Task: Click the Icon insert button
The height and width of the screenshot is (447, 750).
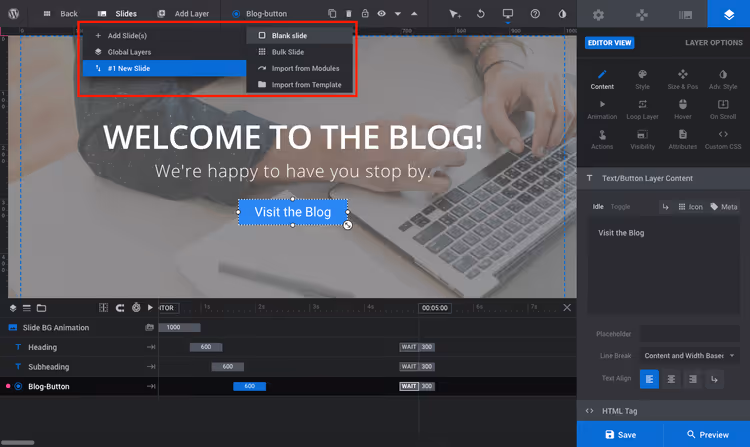Action: [x=690, y=207]
